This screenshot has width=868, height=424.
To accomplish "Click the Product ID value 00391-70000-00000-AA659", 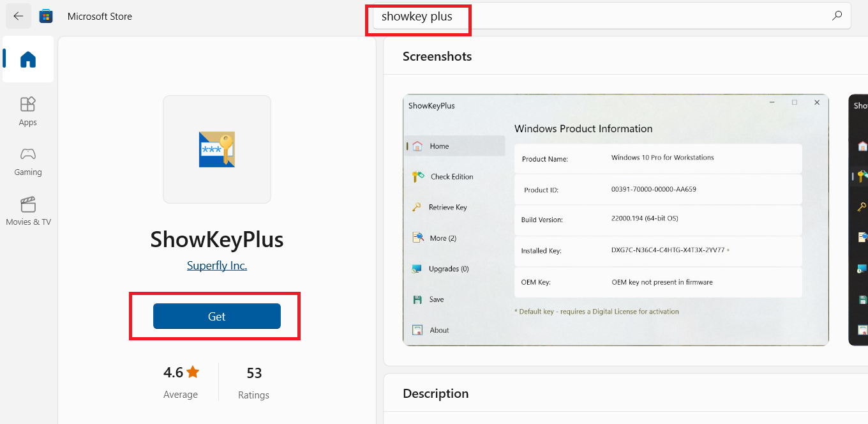I will [x=654, y=190].
